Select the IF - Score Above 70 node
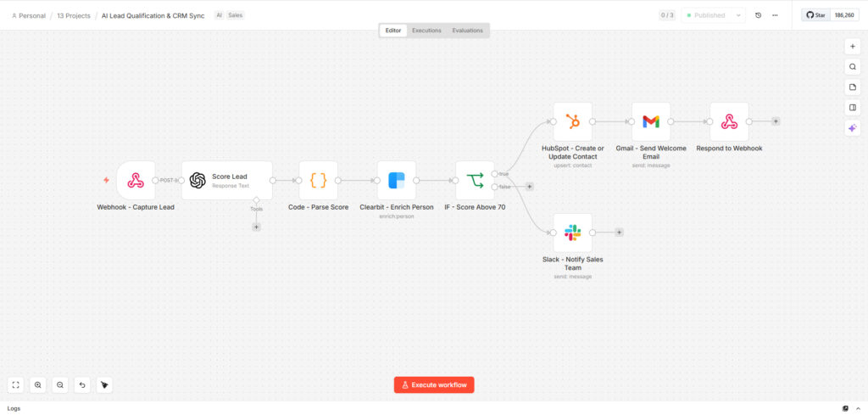The image size is (868, 415). pos(475,180)
